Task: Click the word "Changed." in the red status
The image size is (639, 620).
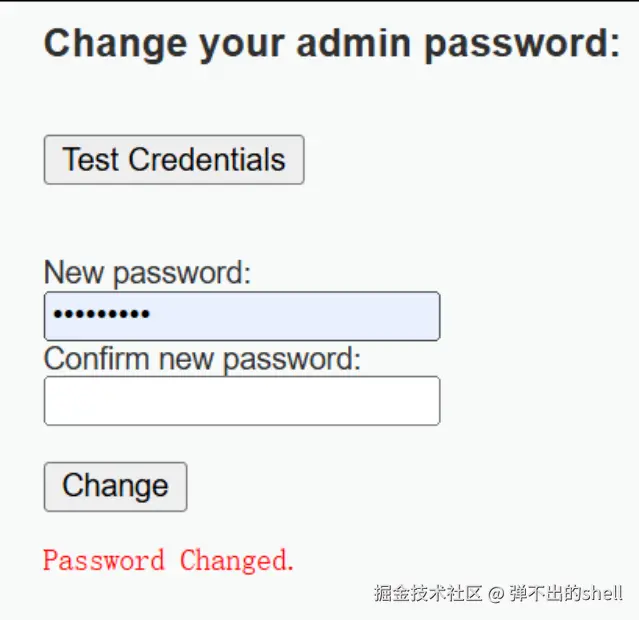Action: [237, 560]
